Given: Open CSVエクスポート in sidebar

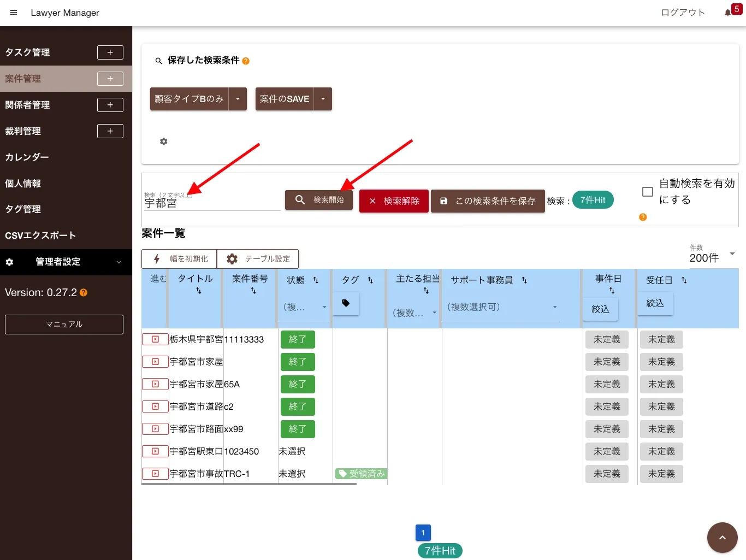Looking at the screenshot, I should click(40, 235).
